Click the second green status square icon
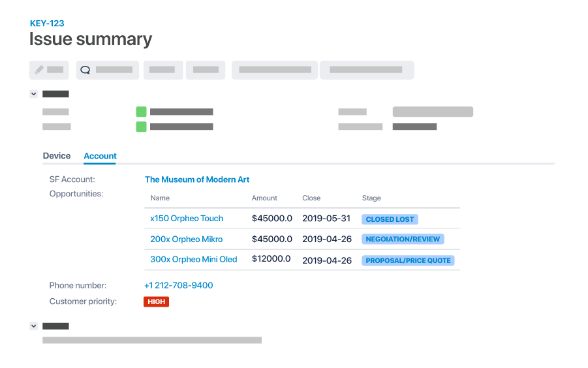This screenshot has width=588, height=368. pyautogui.click(x=141, y=127)
